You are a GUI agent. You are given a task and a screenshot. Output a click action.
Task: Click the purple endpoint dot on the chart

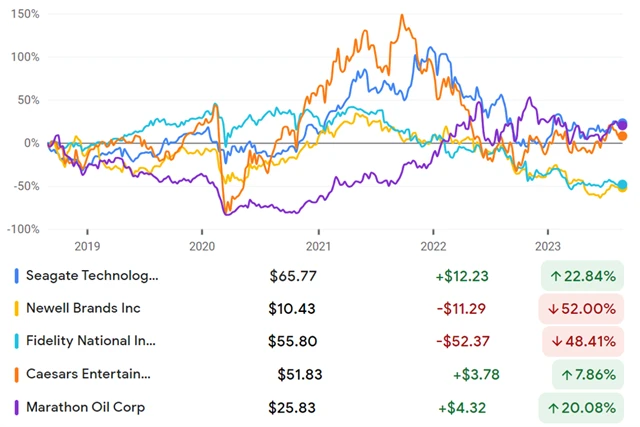[622, 125]
